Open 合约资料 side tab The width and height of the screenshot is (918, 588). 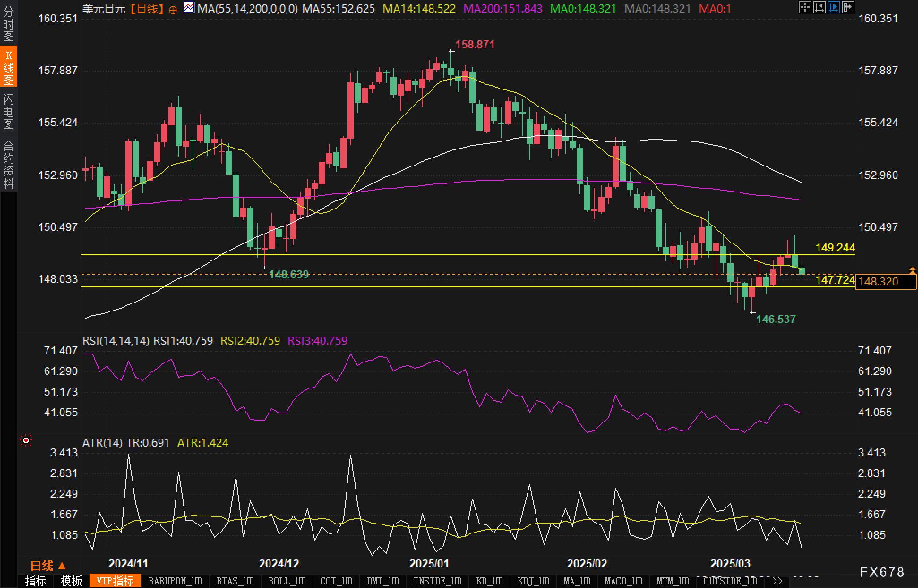point(9,164)
